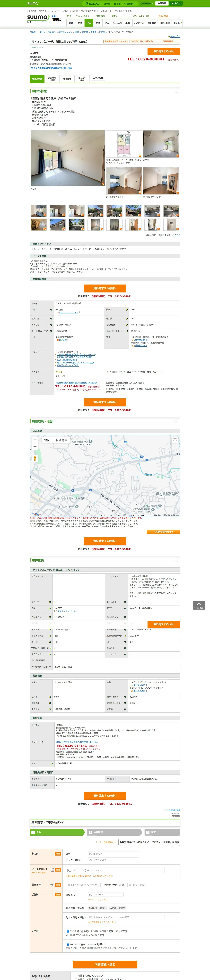
Task: Click the 物件の特徴 section options icon
Action: [x=176, y=91]
